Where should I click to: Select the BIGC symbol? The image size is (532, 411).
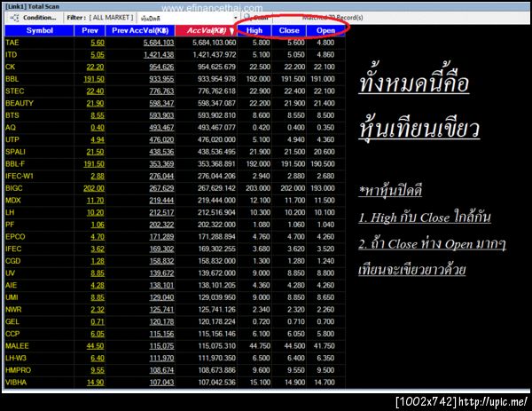[x=14, y=188]
